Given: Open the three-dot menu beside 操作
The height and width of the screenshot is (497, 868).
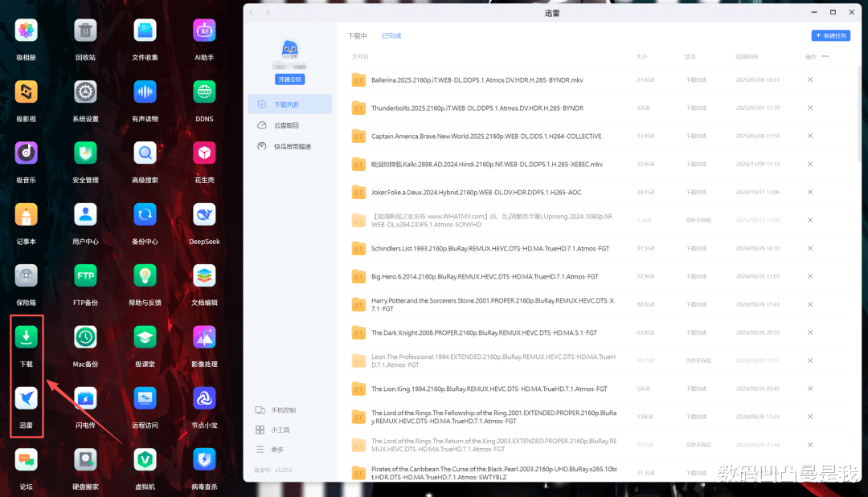Looking at the screenshot, I should pyautogui.click(x=825, y=56).
